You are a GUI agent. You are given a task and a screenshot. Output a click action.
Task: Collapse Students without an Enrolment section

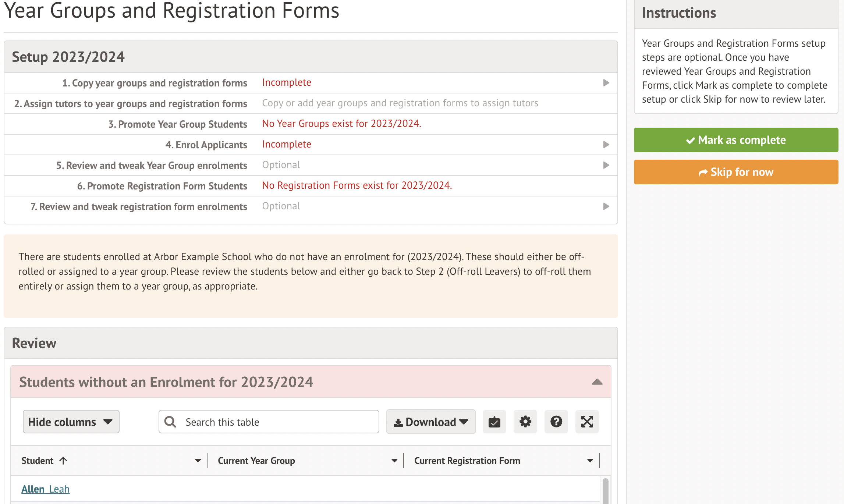click(597, 382)
